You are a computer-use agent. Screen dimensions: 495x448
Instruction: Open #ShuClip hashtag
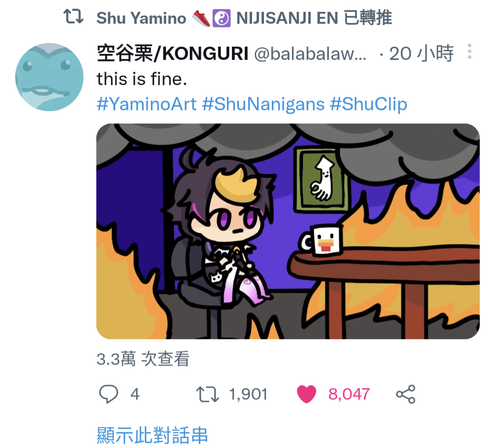pyautogui.click(x=368, y=104)
